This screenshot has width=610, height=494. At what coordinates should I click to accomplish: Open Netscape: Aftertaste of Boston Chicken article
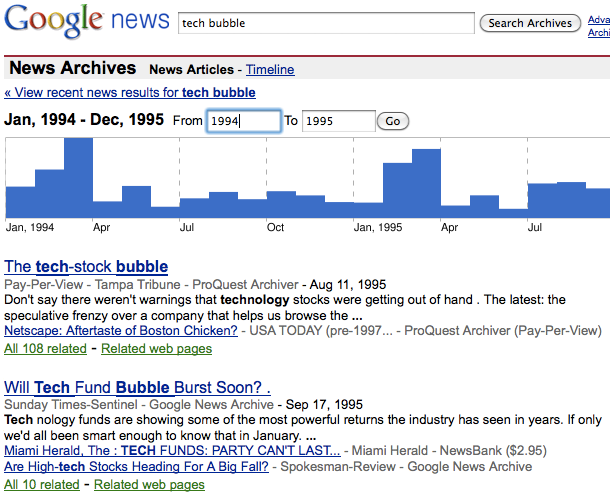pos(121,331)
